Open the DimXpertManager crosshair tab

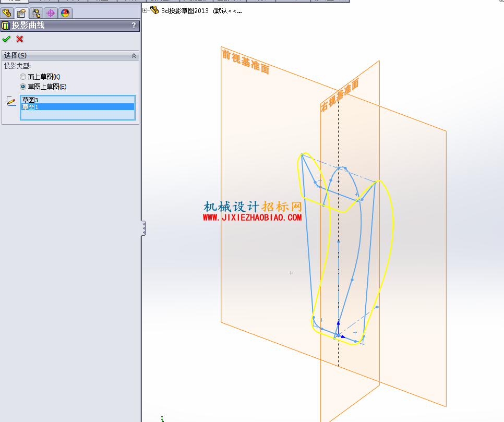click(51, 13)
